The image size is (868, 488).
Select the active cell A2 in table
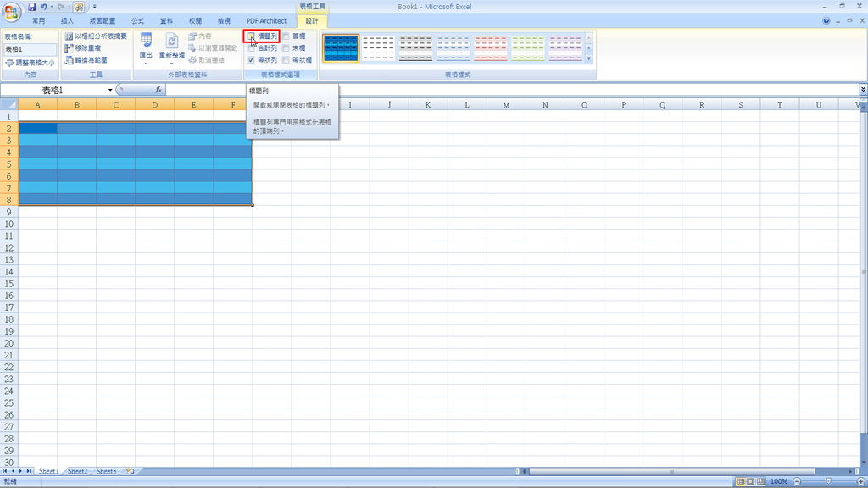(37, 129)
